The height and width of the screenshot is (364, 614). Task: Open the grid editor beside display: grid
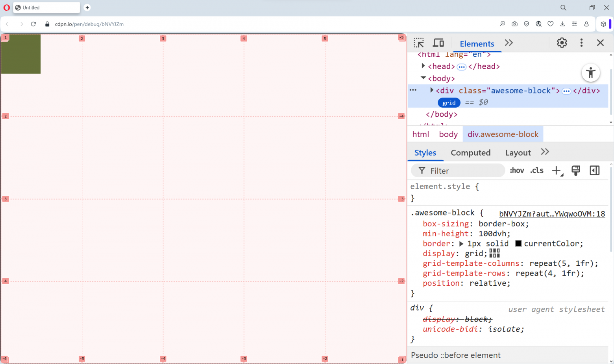coord(494,254)
